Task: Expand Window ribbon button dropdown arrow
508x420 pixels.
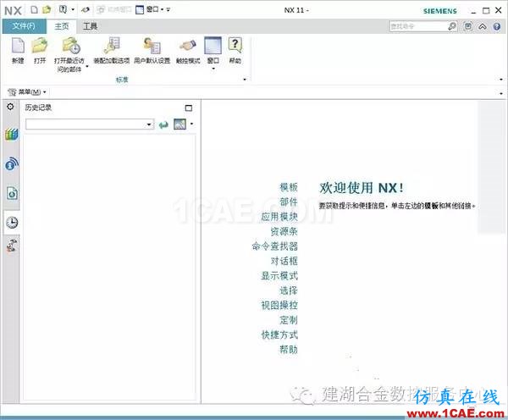Action: (x=213, y=69)
